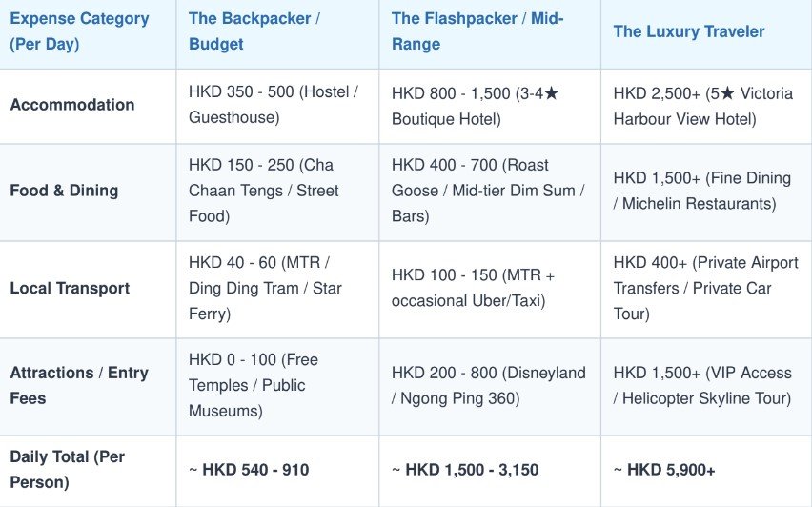Screen dimensions: 812x507
Task: Select The Flashpacker / Mid-Range column header
Action: coord(477,31)
